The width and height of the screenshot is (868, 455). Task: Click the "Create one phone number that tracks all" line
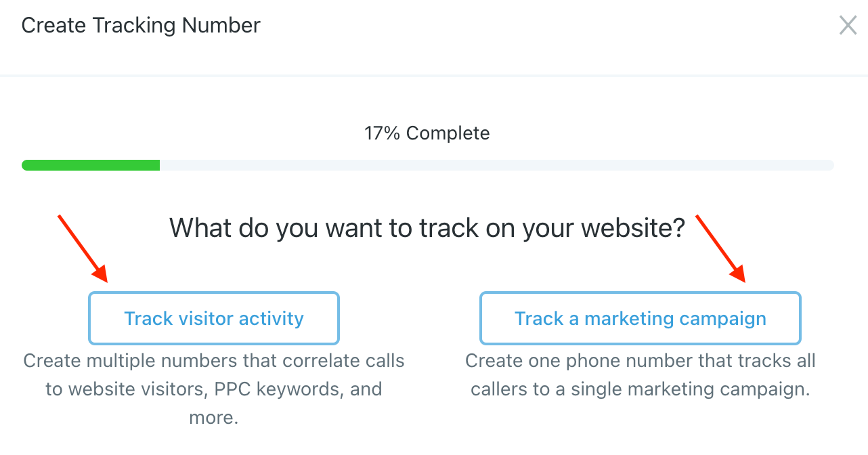pyautogui.click(x=640, y=360)
